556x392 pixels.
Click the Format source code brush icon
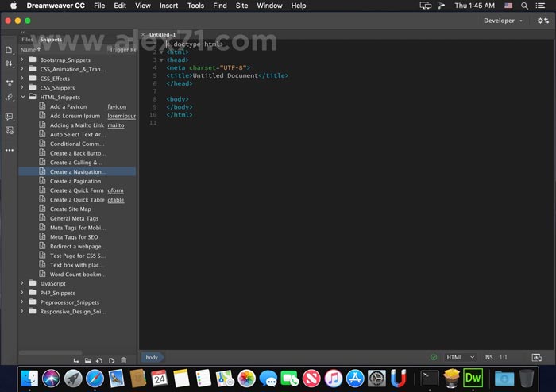[x=10, y=97]
